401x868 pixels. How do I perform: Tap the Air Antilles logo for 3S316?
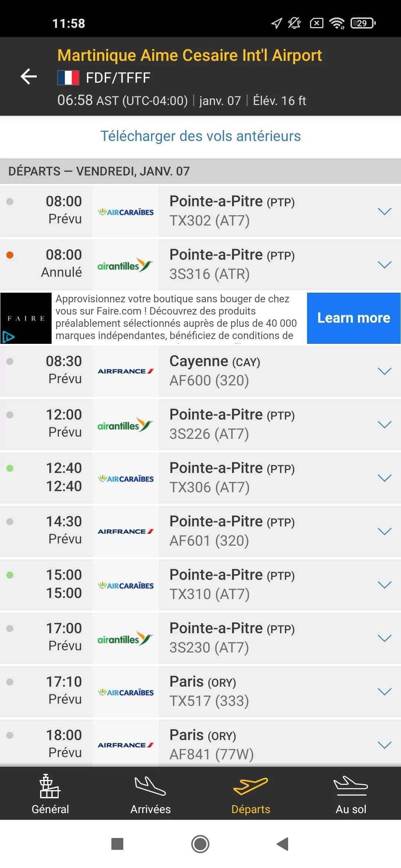point(125,265)
